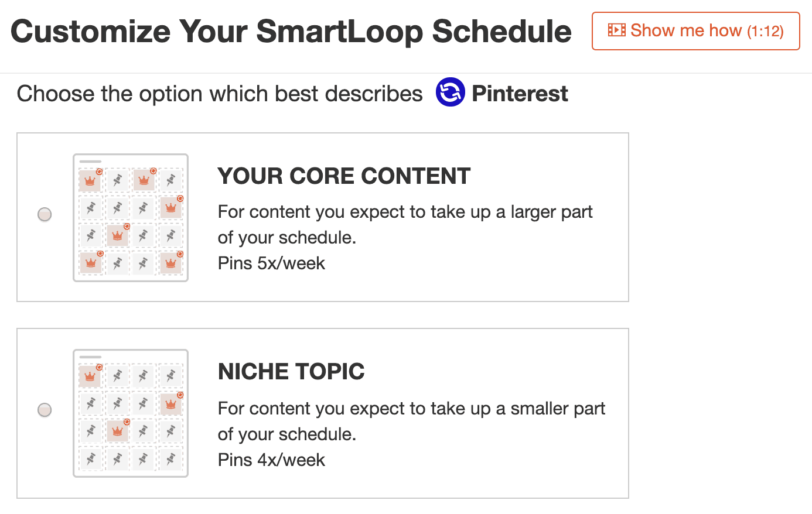Select the Niche Topic radio button
Viewport: 812px width, 514px height.
click(x=45, y=410)
